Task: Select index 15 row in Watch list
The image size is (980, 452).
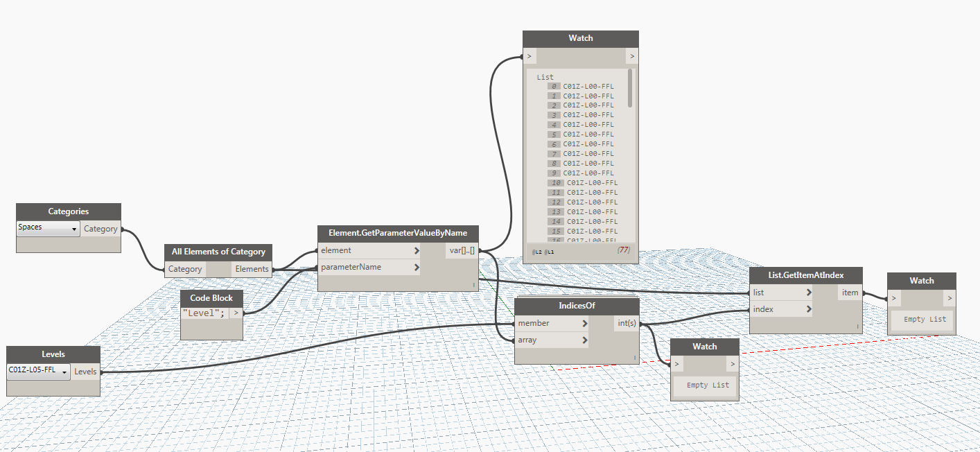Action: pyautogui.click(x=582, y=232)
